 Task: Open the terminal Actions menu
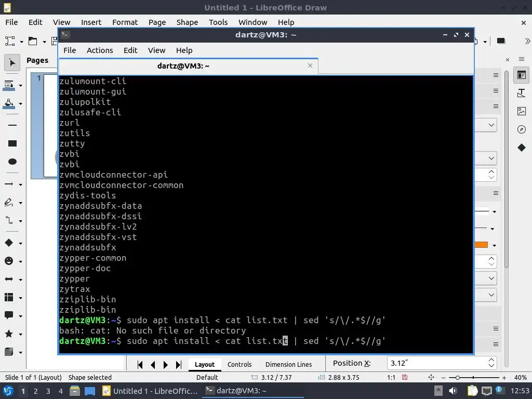tap(100, 50)
